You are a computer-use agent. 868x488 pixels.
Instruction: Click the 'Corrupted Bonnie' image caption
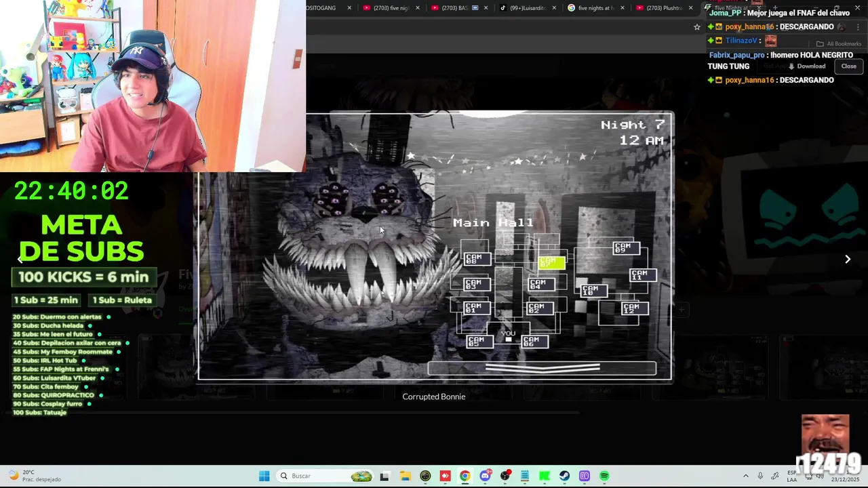click(434, 396)
